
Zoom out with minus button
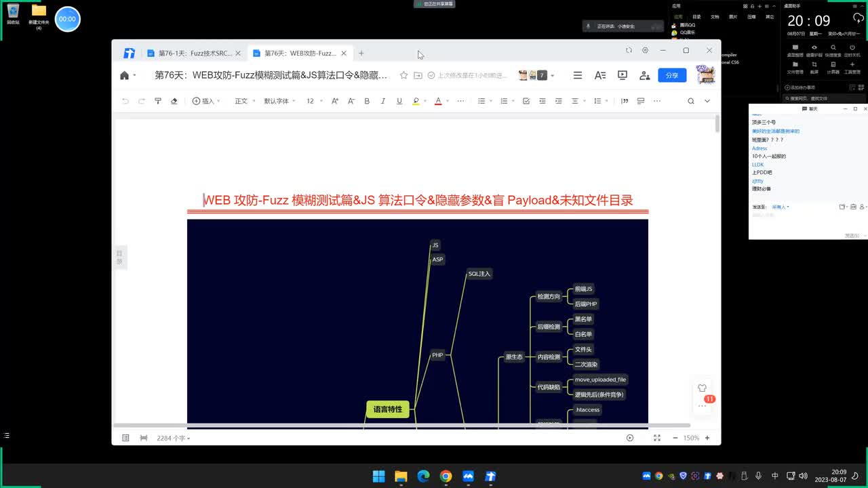click(675, 439)
